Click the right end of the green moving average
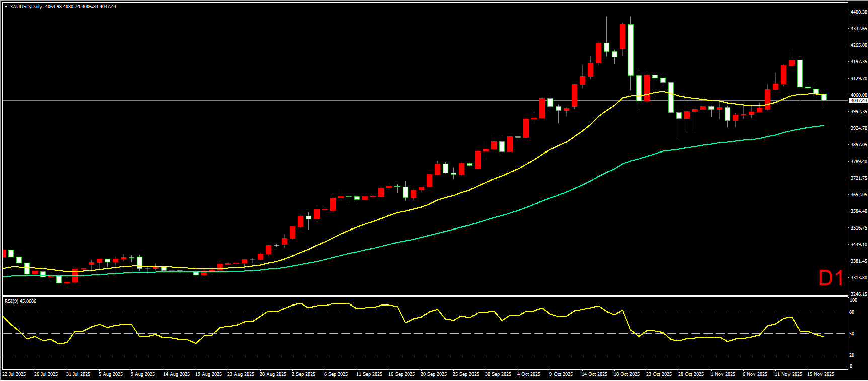The width and height of the screenshot is (868, 381). [823, 126]
